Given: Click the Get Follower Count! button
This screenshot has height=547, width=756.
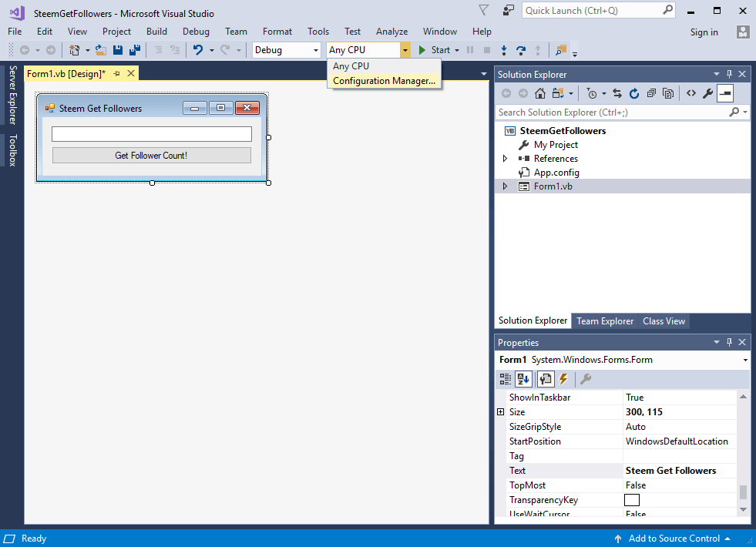Looking at the screenshot, I should pos(151,155).
